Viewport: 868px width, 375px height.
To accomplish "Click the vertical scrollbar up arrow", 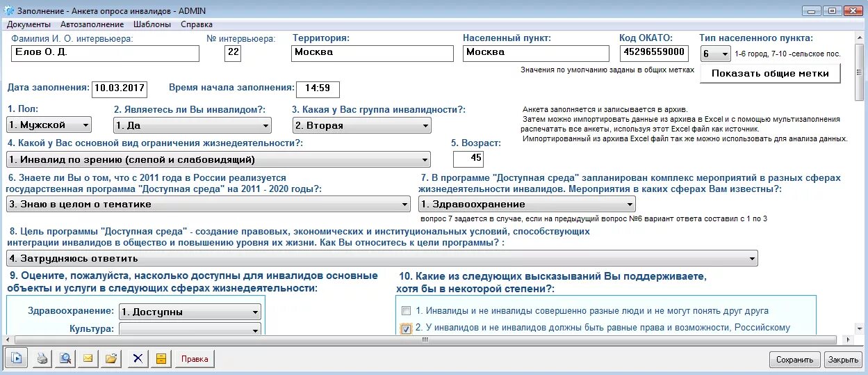I will [861, 38].
